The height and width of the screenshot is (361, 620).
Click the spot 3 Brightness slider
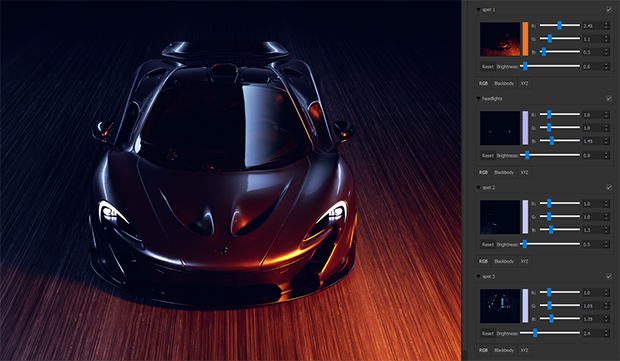[550, 333]
